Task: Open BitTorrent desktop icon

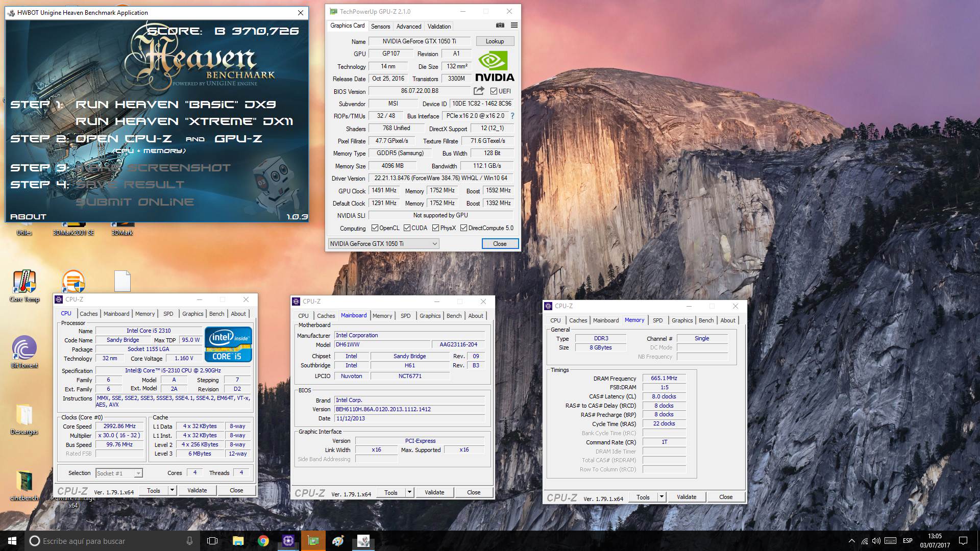Action: click(x=24, y=352)
